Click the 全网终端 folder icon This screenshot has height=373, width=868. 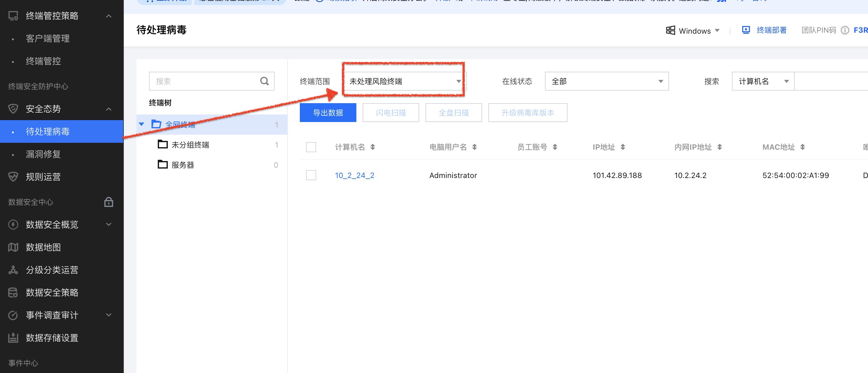click(x=157, y=124)
